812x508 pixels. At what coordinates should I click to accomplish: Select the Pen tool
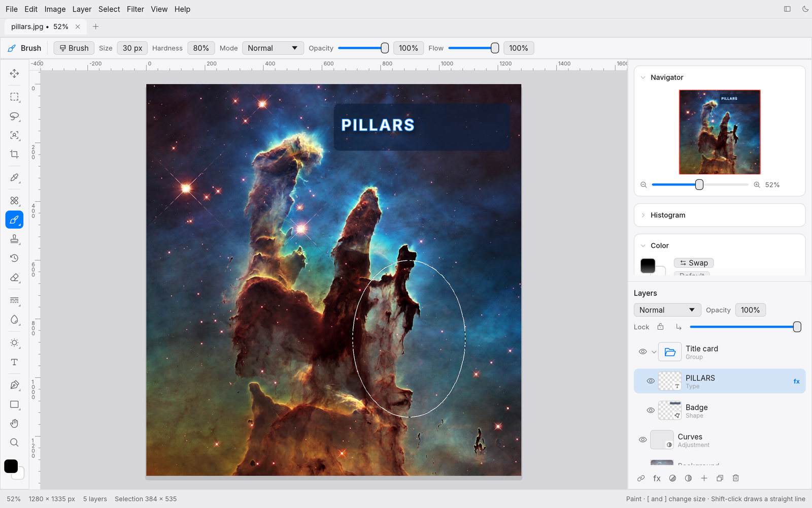click(14, 385)
